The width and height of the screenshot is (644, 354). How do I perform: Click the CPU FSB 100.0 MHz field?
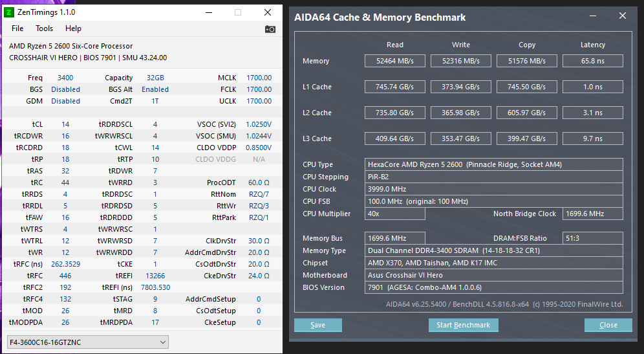click(x=494, y=201)
